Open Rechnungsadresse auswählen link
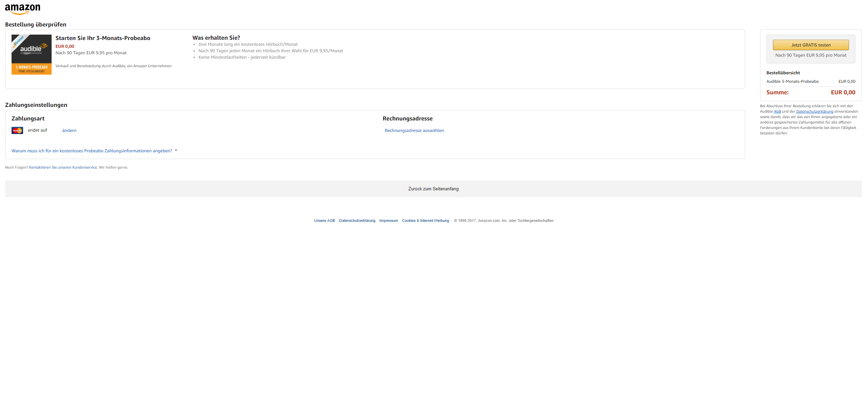Image resolution: width=868 pixels, height=402 pixels. [414, 130]
